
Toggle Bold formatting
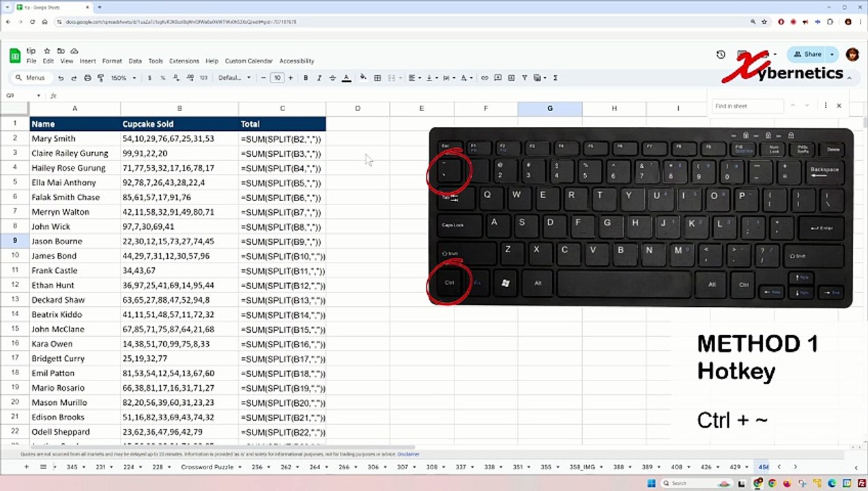(306, 78)
